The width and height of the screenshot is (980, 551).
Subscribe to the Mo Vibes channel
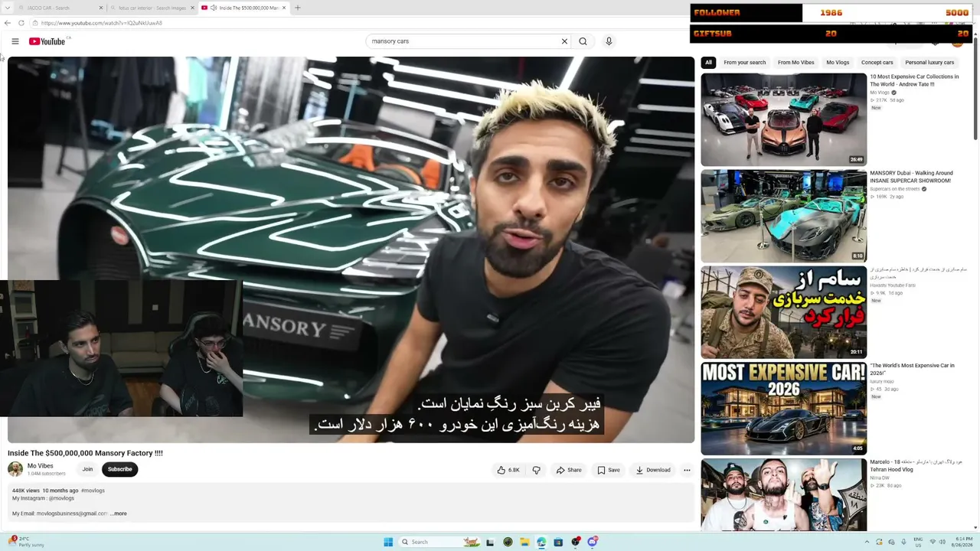119,469
